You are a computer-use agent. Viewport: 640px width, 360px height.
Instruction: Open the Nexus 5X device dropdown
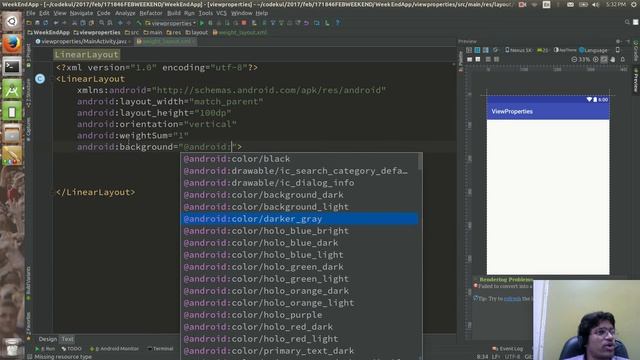(519, 50)
